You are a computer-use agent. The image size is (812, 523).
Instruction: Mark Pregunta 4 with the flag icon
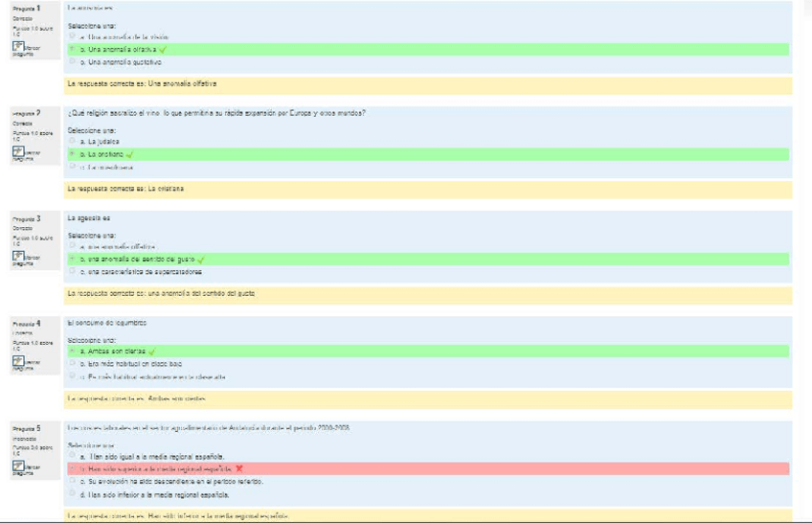[19, 361]
